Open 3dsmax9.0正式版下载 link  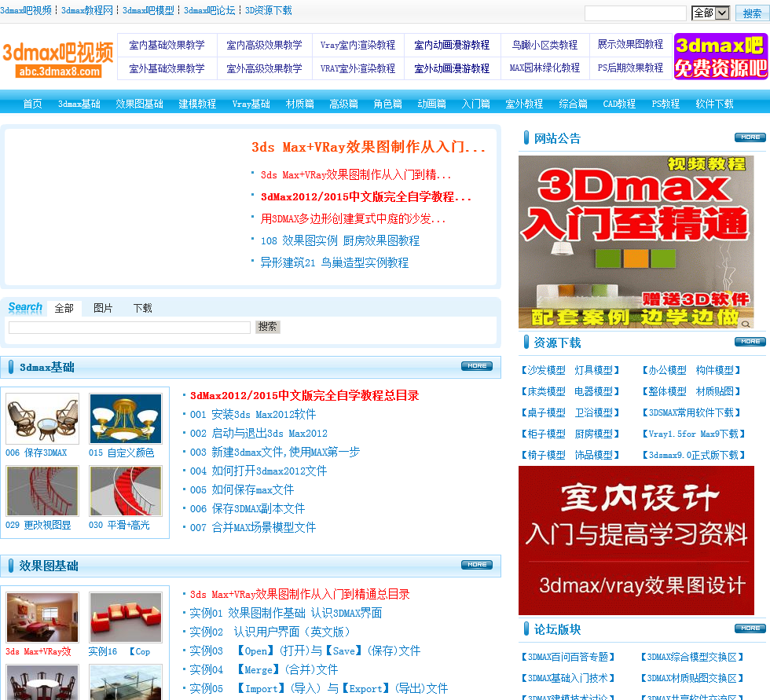693,456
